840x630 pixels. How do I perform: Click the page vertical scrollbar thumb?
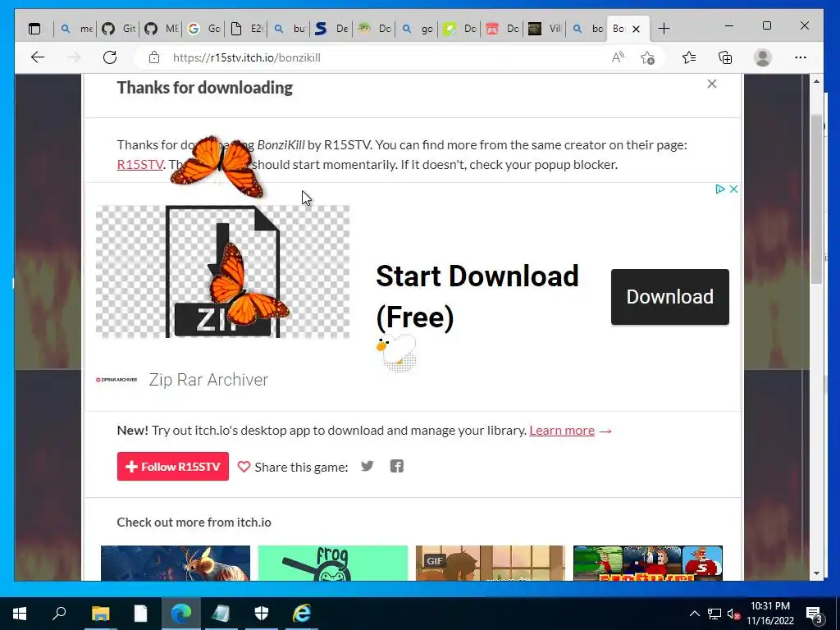pos(816,199)
